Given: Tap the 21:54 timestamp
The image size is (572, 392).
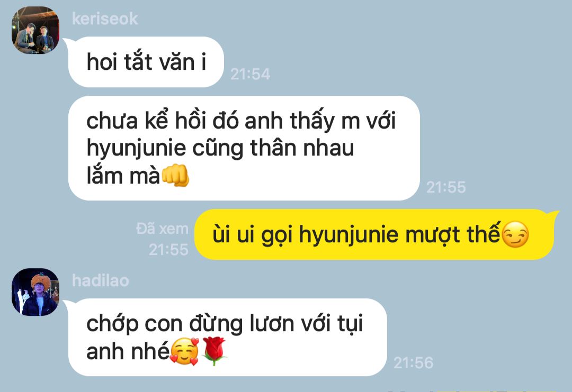Looking at the screenshot, I should 250,74.
